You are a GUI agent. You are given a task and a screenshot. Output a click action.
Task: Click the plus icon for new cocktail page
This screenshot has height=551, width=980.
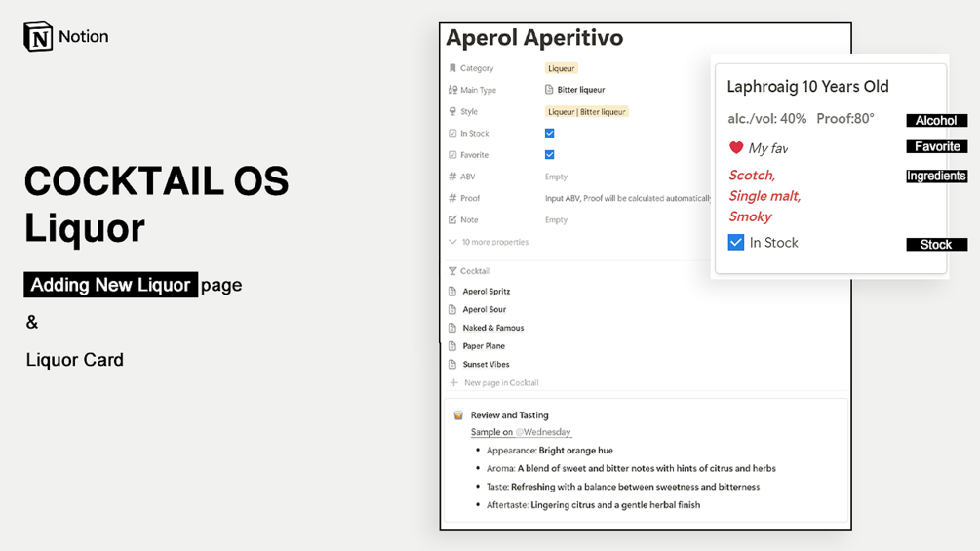pyautogui.click(x=453, y=382)
